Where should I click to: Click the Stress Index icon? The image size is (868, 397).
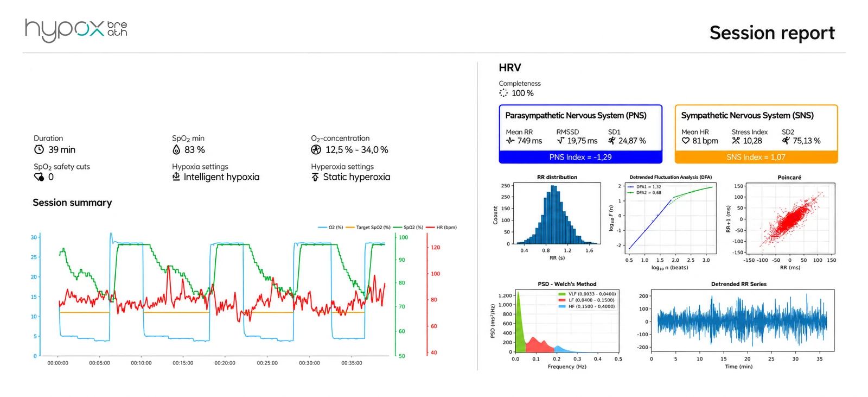click(x=736, y=141)
